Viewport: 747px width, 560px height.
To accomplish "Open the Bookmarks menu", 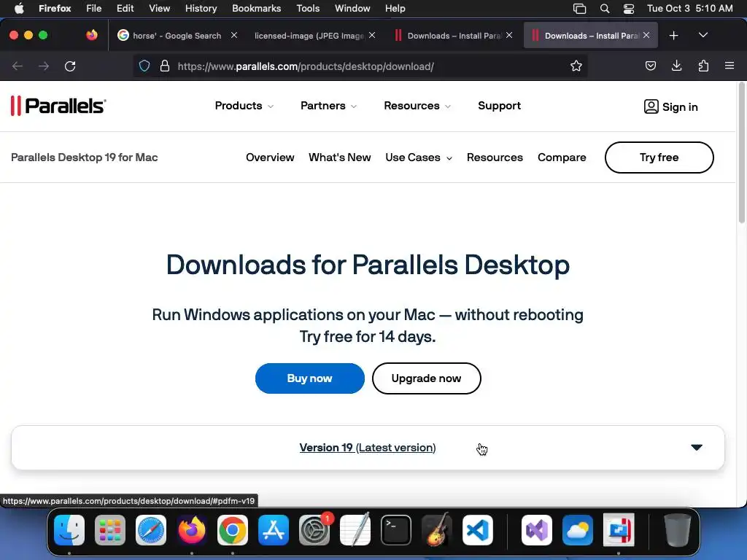I will coord(256,9).
